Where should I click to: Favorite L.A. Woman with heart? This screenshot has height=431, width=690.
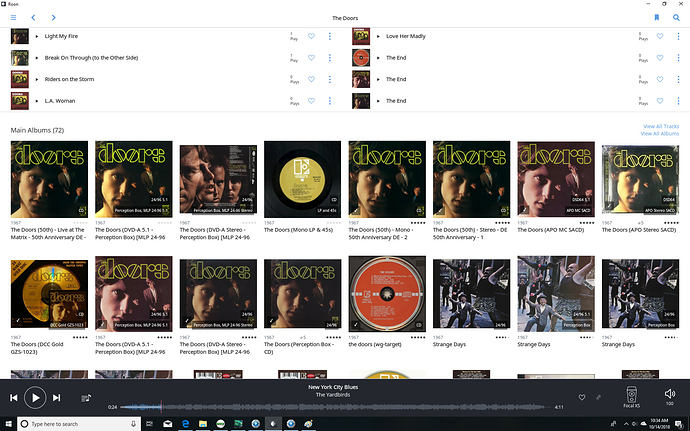pyautogui.click(x=311, y=101)
